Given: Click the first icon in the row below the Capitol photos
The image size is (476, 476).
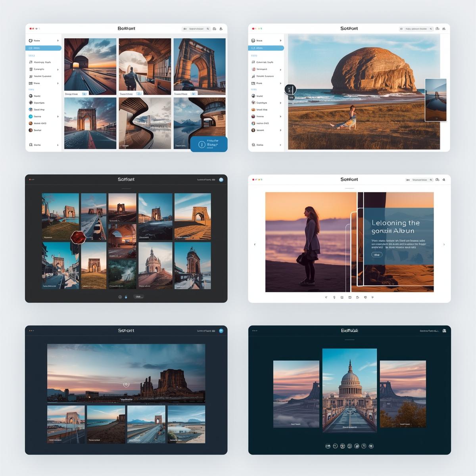Looking at the screenshot, I should click(x=328, y=446).
